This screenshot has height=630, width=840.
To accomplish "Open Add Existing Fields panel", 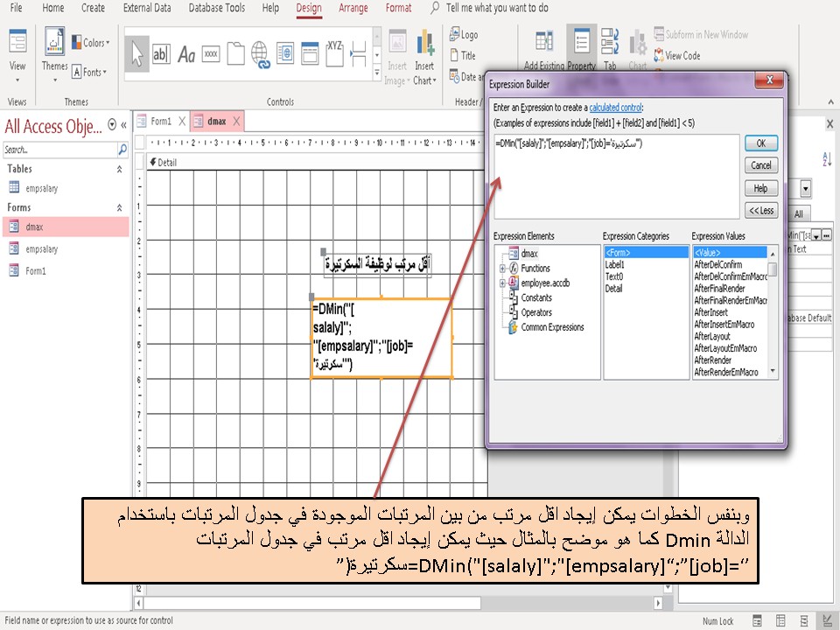I will (x=543, y=41).
